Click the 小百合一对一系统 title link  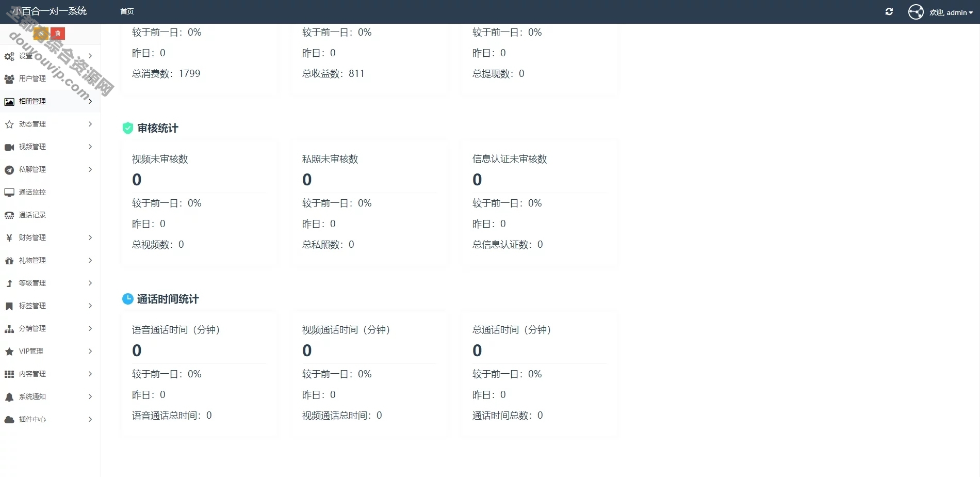(50, 11)
